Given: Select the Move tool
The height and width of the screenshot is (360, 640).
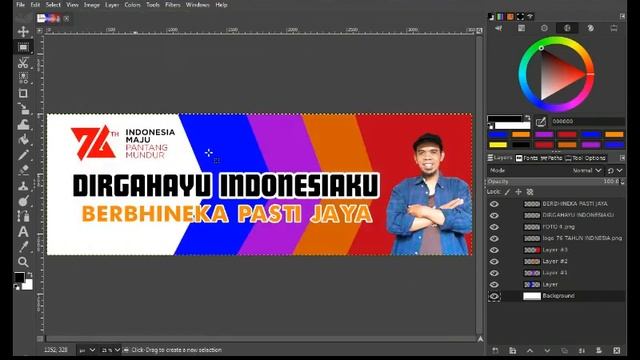Looking at the screenshot, I should 23,32.
